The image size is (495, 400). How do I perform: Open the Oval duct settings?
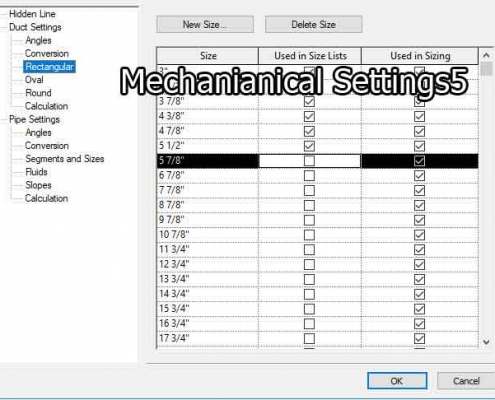tap(34, 80)
